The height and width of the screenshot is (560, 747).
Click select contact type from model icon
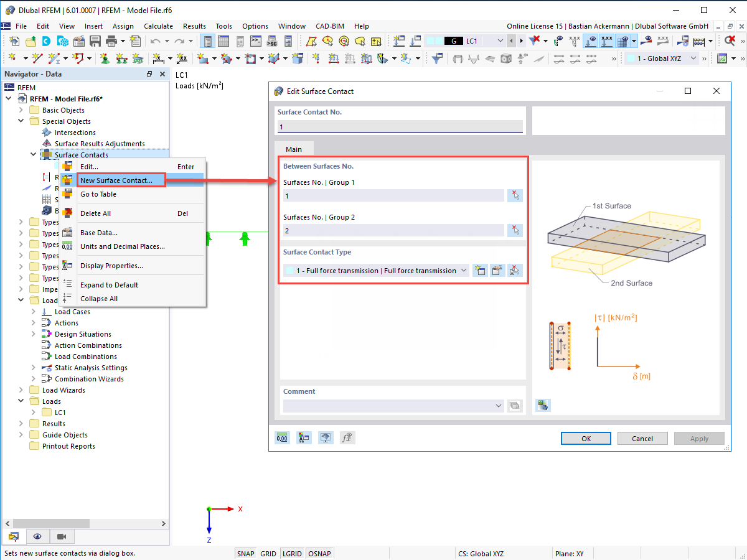coord(515,271)
